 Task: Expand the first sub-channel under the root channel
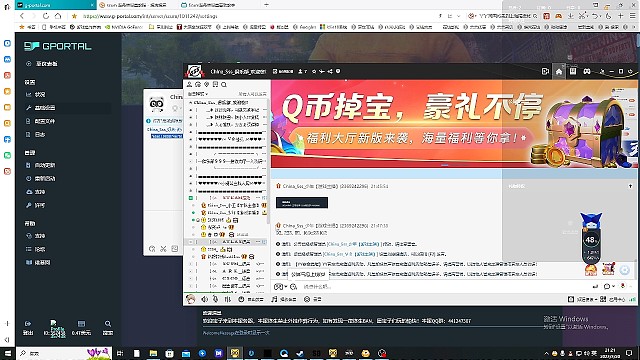191,110
